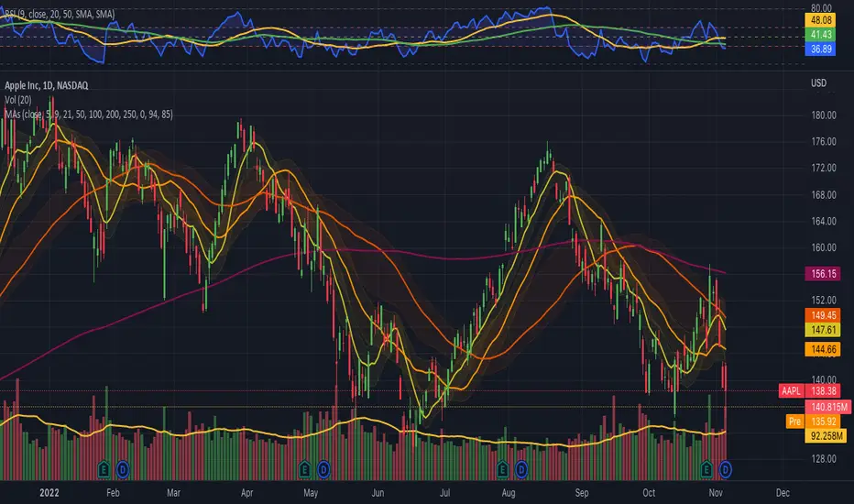854x504 pixels.
Task: Click the Feb label on time axis
Action: point(113,493)
